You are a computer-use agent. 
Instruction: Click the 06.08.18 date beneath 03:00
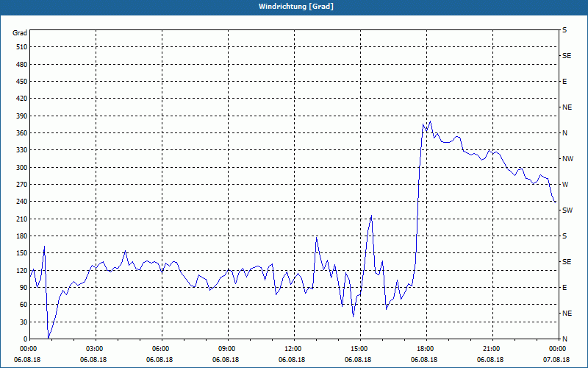pos(93,360)
